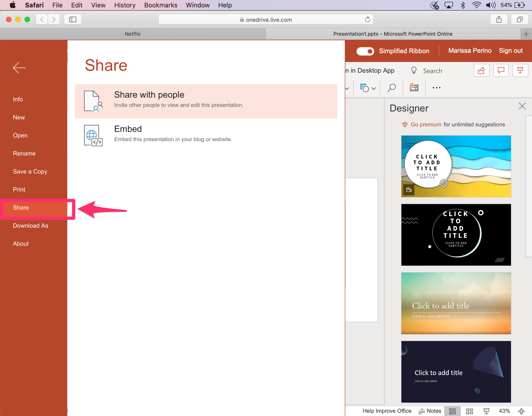Switch to Normal view icon
532x416 pixels.
[452, 411]
